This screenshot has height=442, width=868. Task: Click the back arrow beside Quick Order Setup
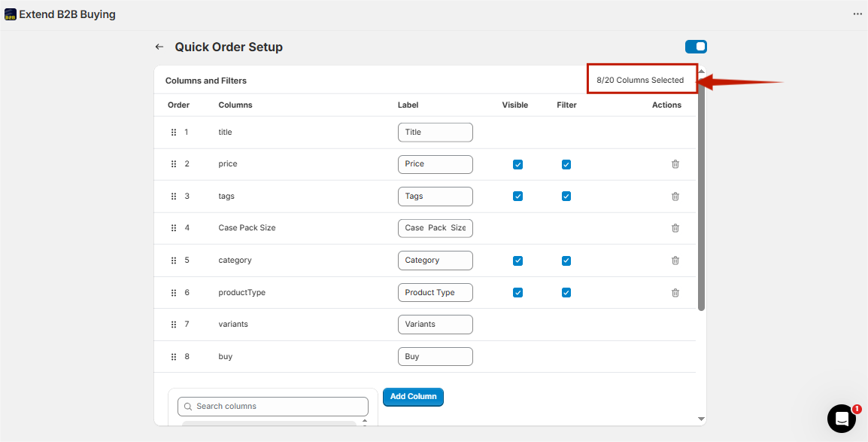click(159, 47)
